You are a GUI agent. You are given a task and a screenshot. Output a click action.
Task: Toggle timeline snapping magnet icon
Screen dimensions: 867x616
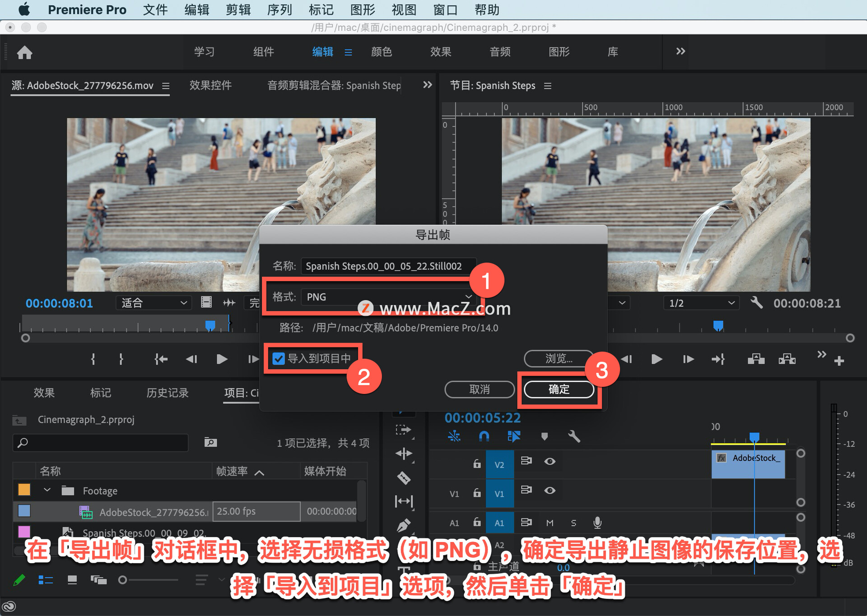(484, 436)
